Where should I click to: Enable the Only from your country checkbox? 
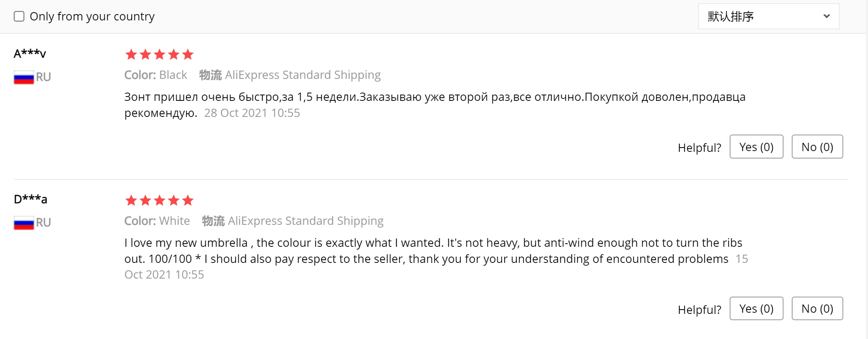point(19,16)
